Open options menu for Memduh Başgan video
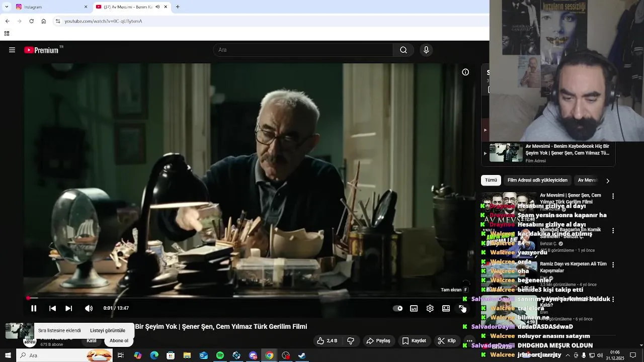The height and width of the screenshot is (362, 644). pyautogui.click(x=613, y=230)
